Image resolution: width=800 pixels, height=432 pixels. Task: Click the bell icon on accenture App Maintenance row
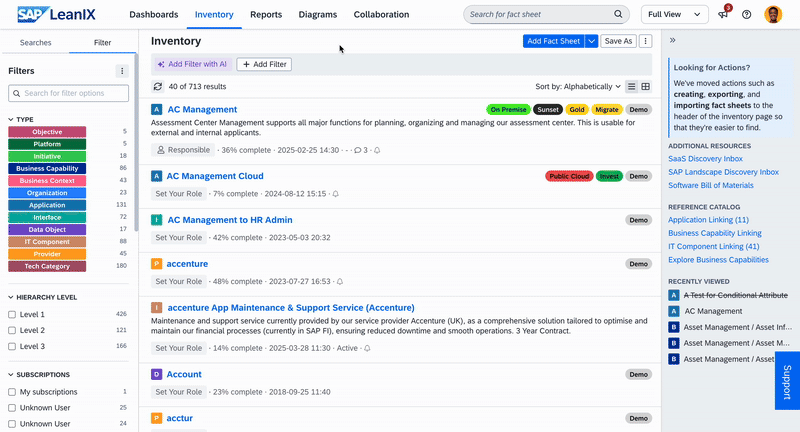367,348
